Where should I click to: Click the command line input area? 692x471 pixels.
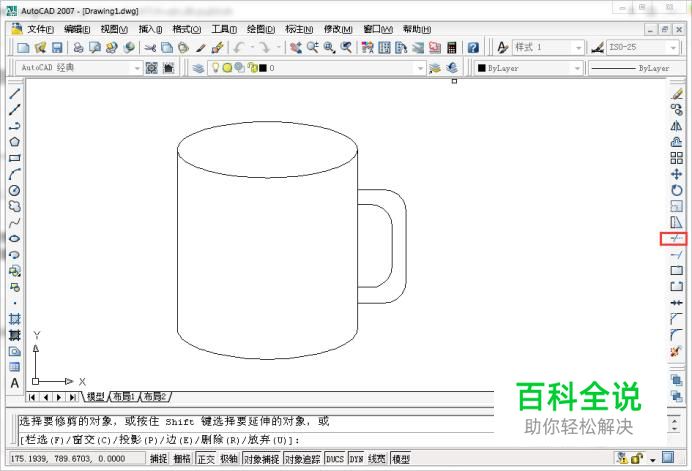[256, 440]
